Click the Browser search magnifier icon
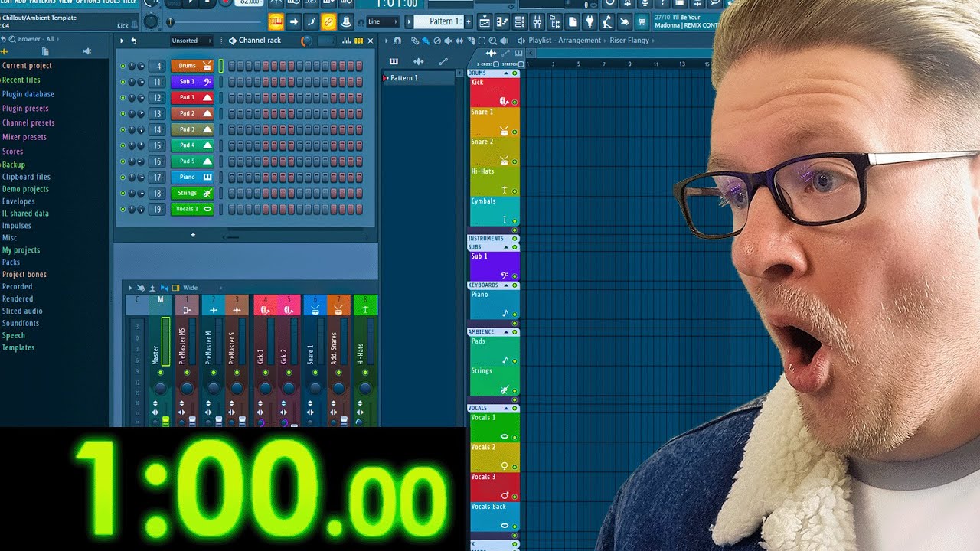 (14, 39)
